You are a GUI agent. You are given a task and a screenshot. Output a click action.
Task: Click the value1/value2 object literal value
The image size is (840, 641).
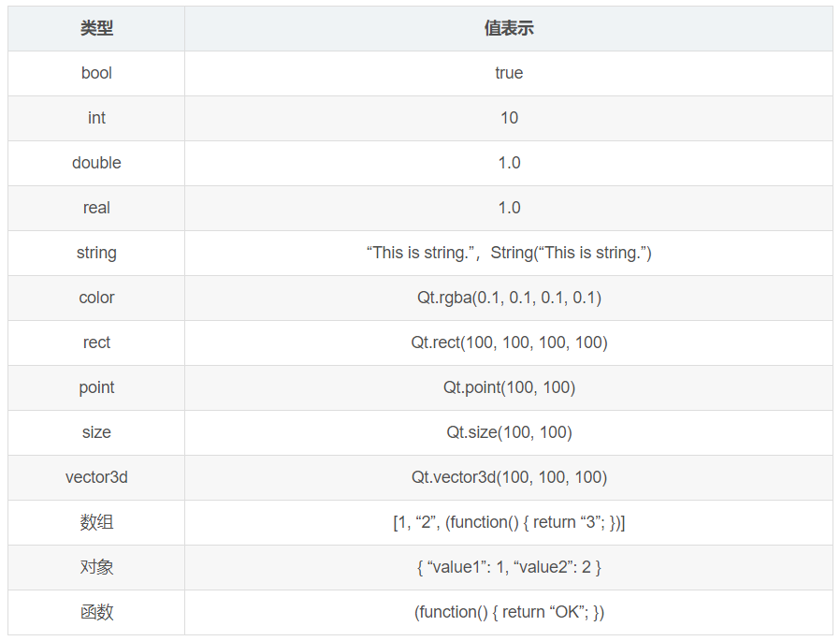click(x=509, y=567)
